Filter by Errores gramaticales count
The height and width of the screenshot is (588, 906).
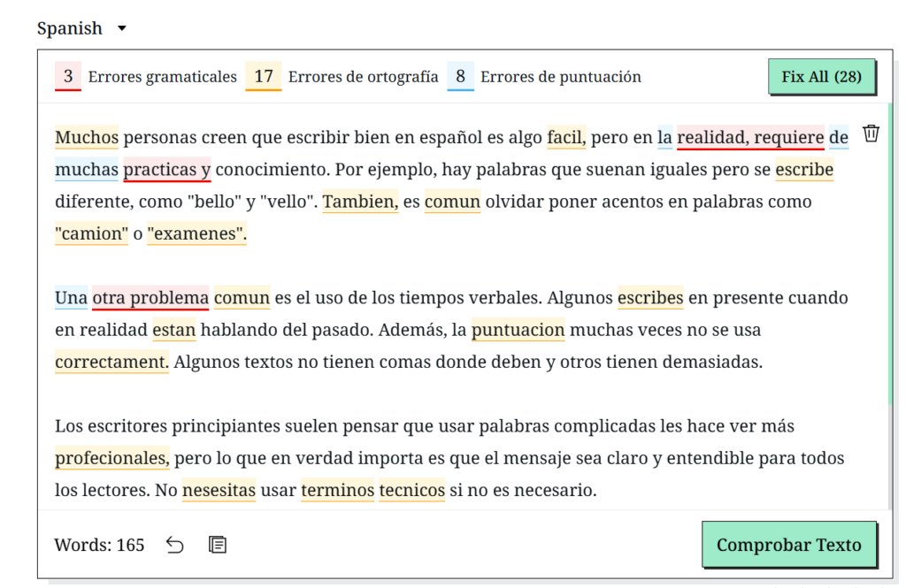(68, 77)
